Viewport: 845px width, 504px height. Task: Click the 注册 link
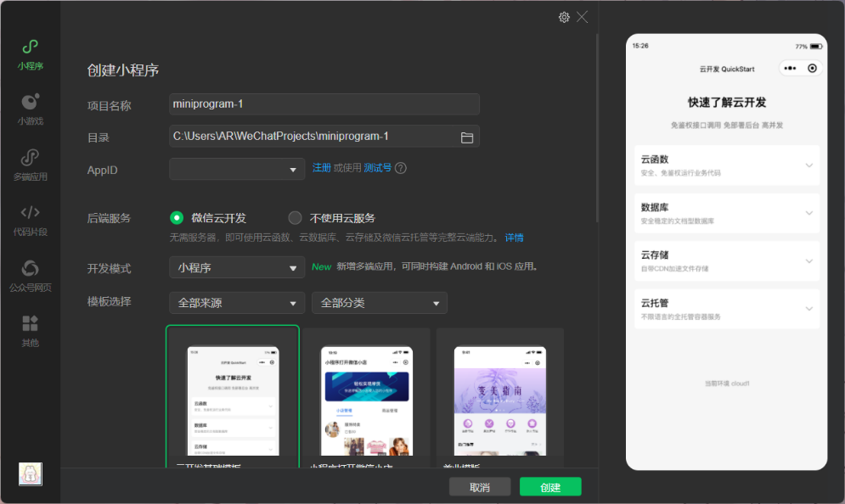click(x=322, y=168)
